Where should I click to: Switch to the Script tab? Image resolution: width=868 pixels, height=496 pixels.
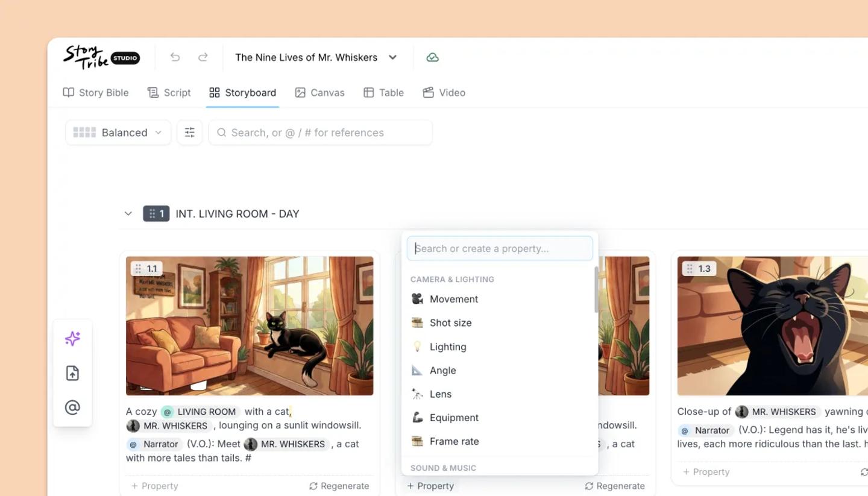coord(169,93)
